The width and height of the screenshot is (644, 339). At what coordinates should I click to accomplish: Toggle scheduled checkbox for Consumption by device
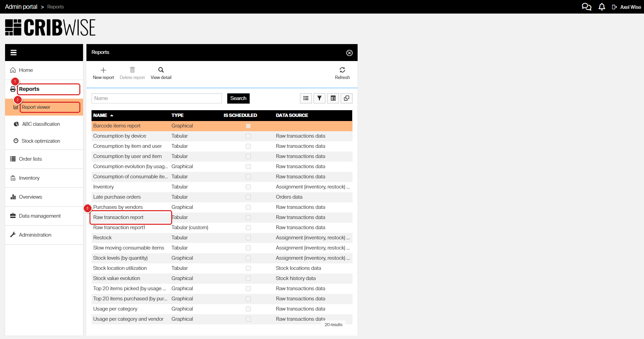[x=248, y=136]
